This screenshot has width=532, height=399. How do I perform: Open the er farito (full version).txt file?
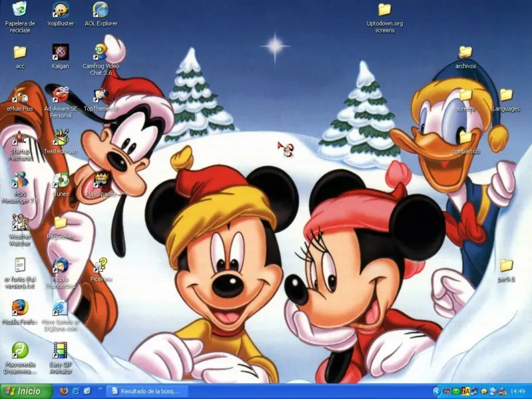coord(20,273)
